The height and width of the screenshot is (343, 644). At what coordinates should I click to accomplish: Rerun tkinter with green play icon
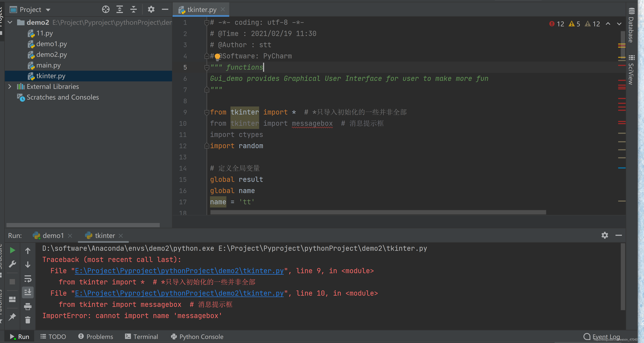[12, 250]
